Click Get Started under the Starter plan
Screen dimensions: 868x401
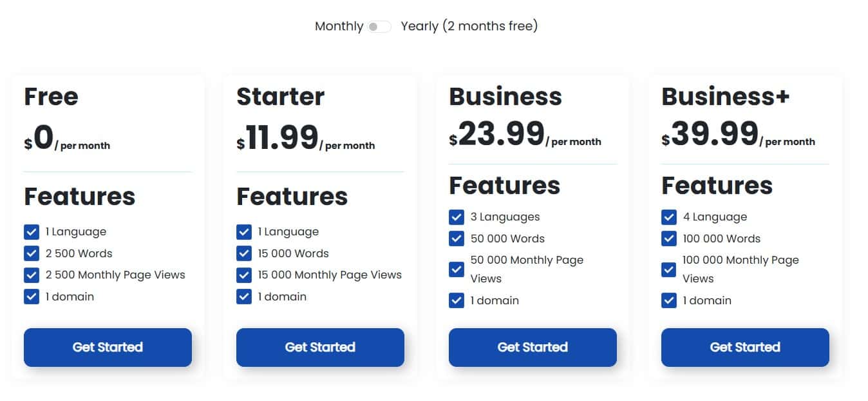pyautogui.click(x=320, y=347)
